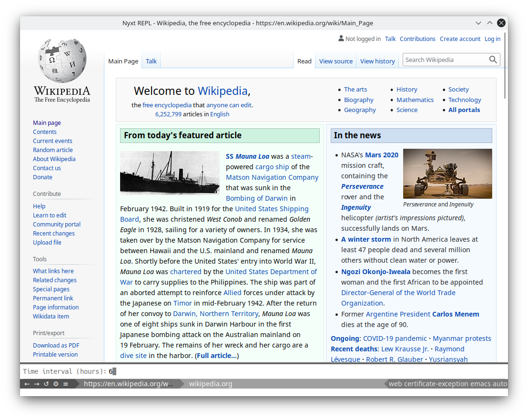Click the Wikipedia globe logo
The width and height of the screenshot is (528, 420).
62,60
